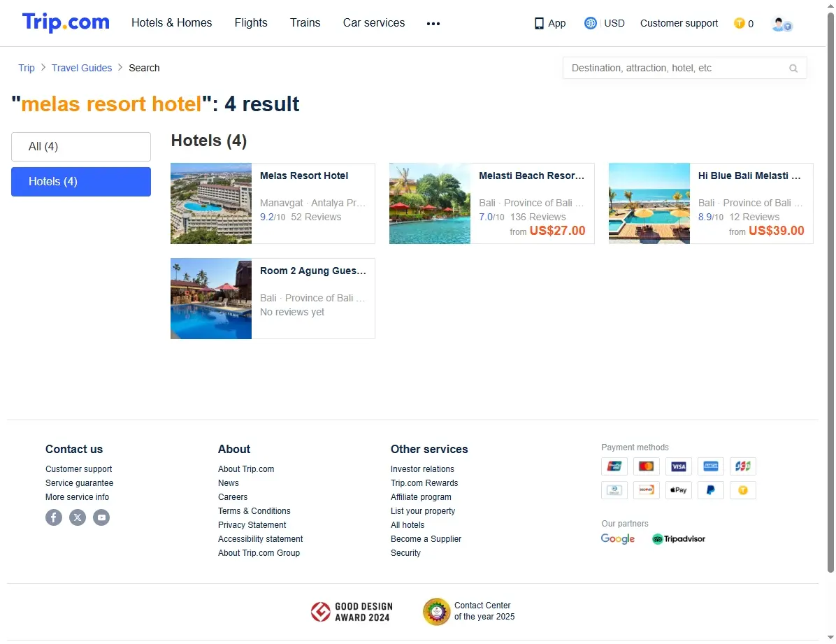
Task: Open the USD currency selector
Action: (x=614, y=24)
